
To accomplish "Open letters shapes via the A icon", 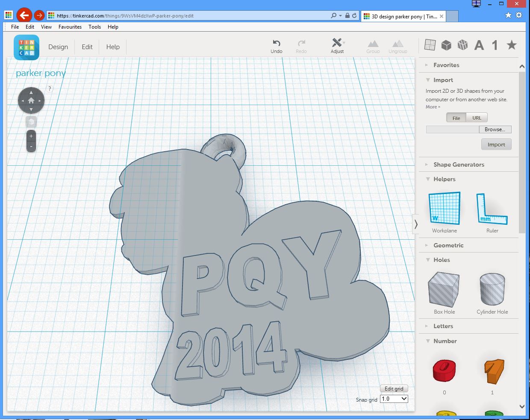I will pyautogui.click(x=479, y=45).
